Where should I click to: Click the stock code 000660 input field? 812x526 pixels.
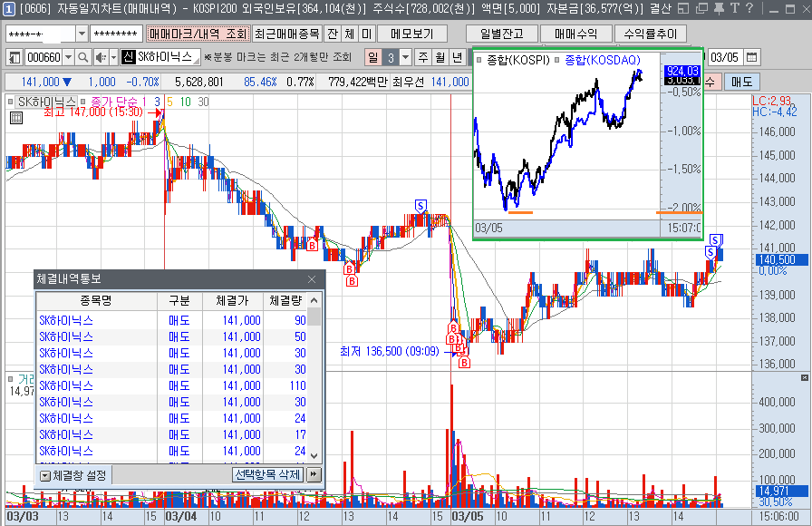click(43, 57)
